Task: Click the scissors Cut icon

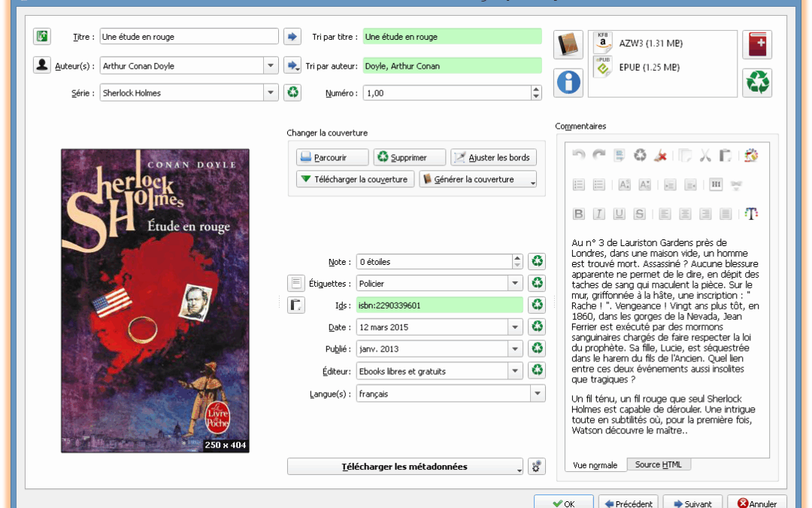Action: [704, 155]
